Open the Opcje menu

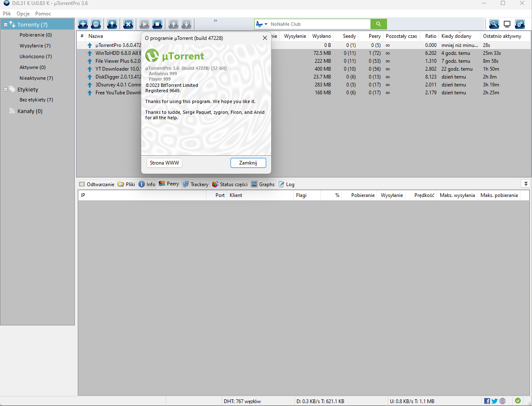[23, 14]
